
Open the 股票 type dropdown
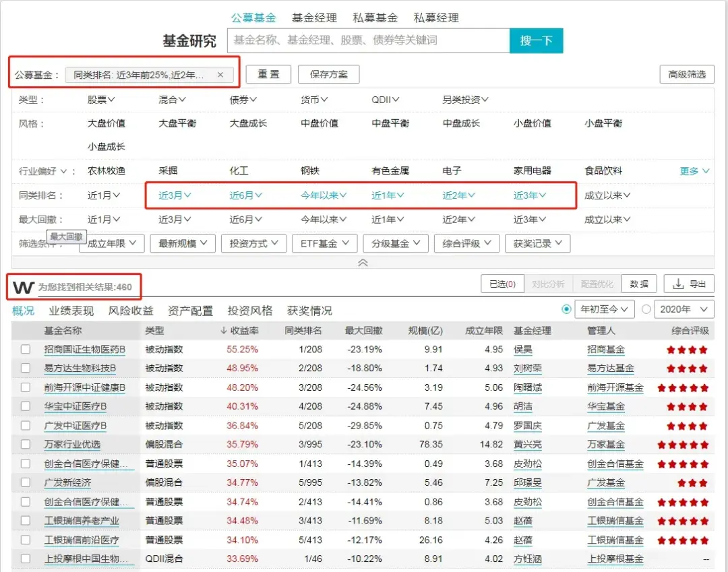coord(101,99)
